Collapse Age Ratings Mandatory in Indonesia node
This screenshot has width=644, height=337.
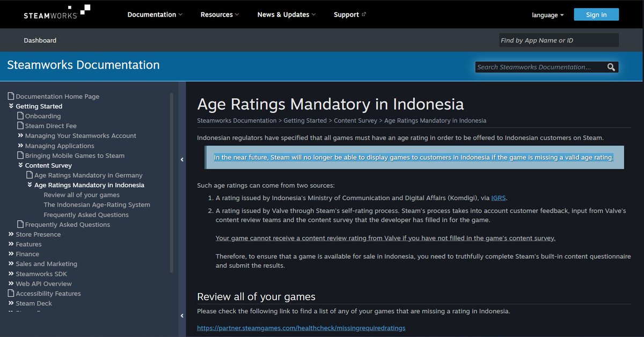tap(30, 185)
